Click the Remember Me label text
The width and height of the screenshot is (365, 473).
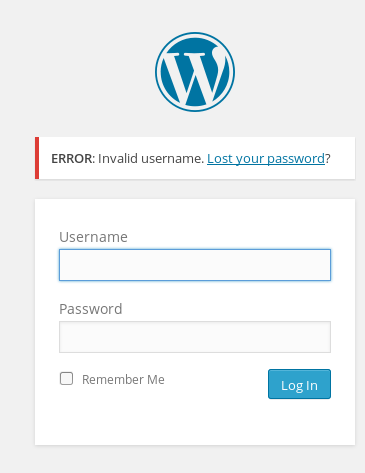[123, 380]
